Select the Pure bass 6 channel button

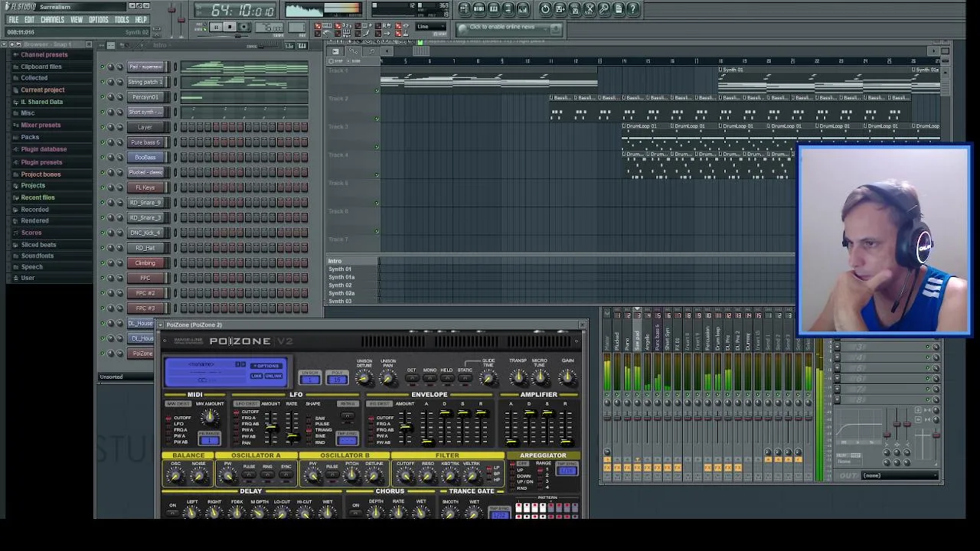coord(145,142)
